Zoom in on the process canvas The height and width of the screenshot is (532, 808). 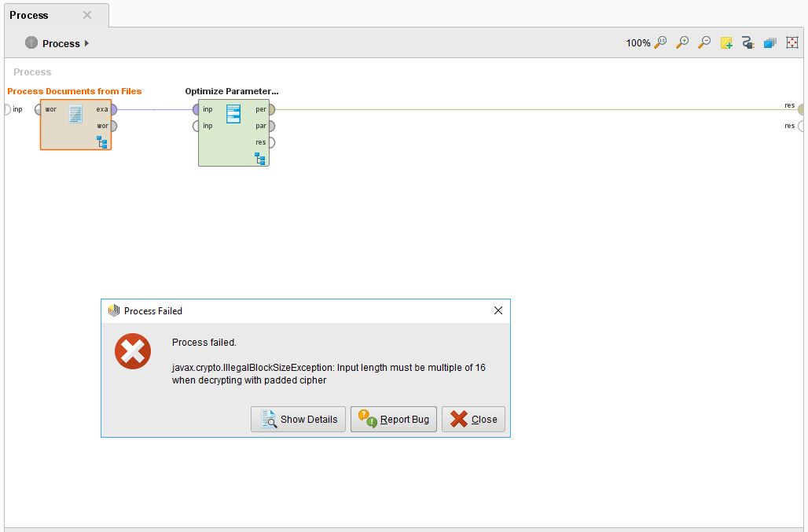[x=682, y=42]
